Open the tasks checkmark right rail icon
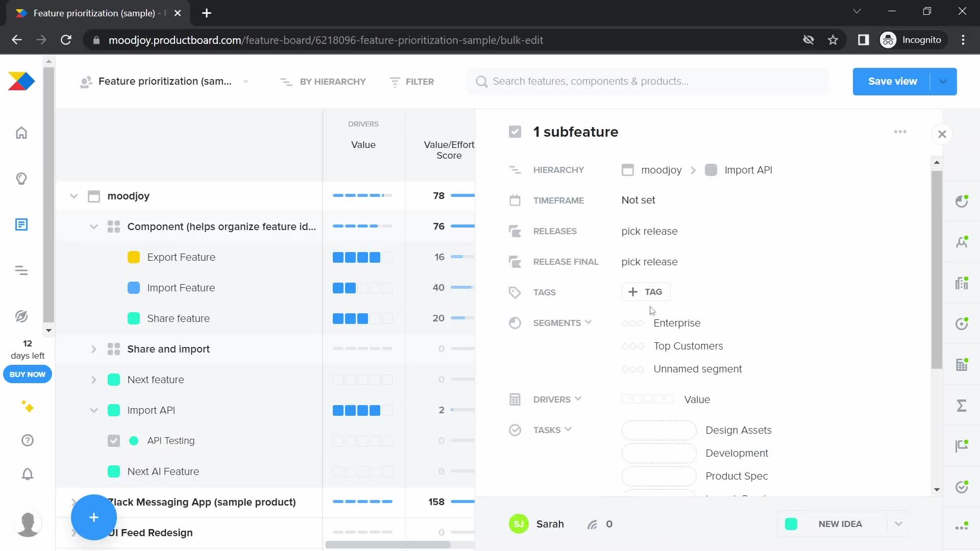Screen dimensions: 980x551 962,487
